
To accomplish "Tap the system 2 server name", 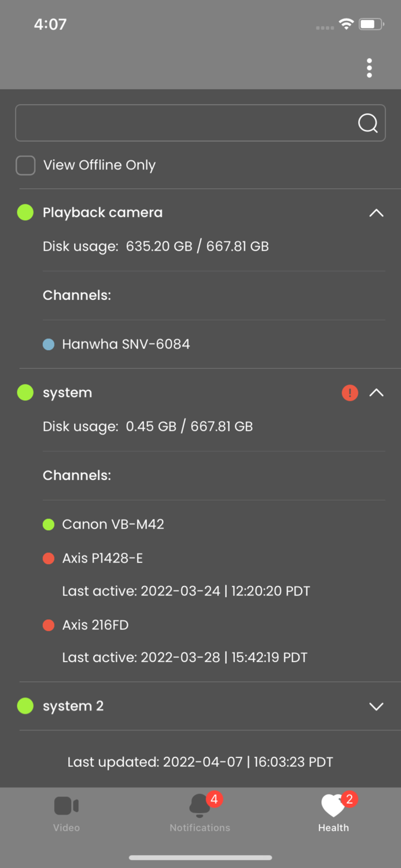I will (x=73, y=707).
